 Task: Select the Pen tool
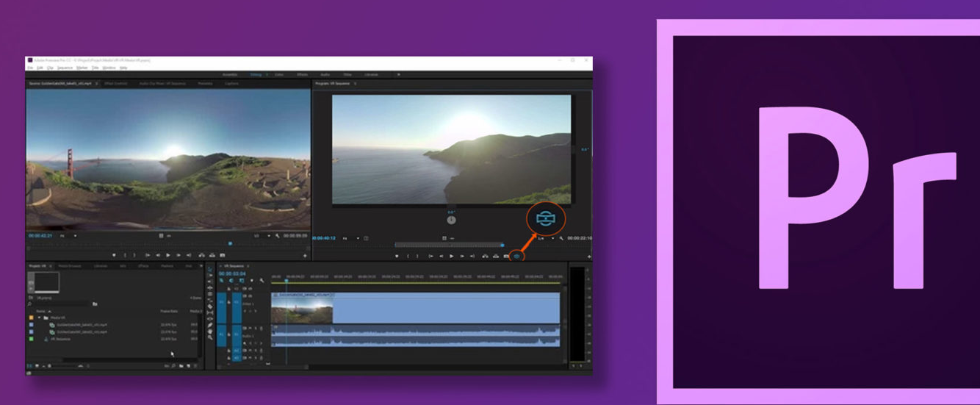210,325
